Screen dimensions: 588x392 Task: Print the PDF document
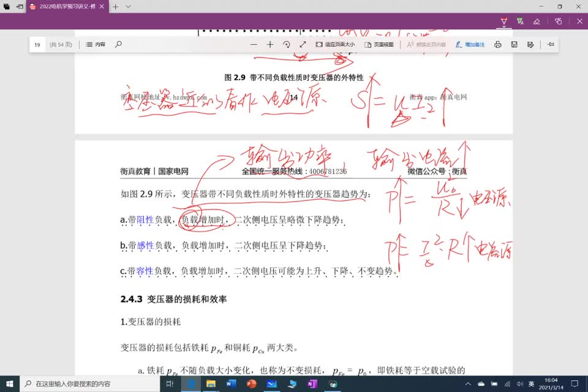(x=497, y=45)
